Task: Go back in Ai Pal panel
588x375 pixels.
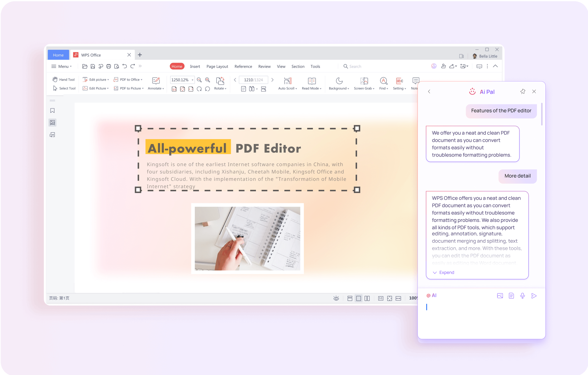Action: pos(429,92)
